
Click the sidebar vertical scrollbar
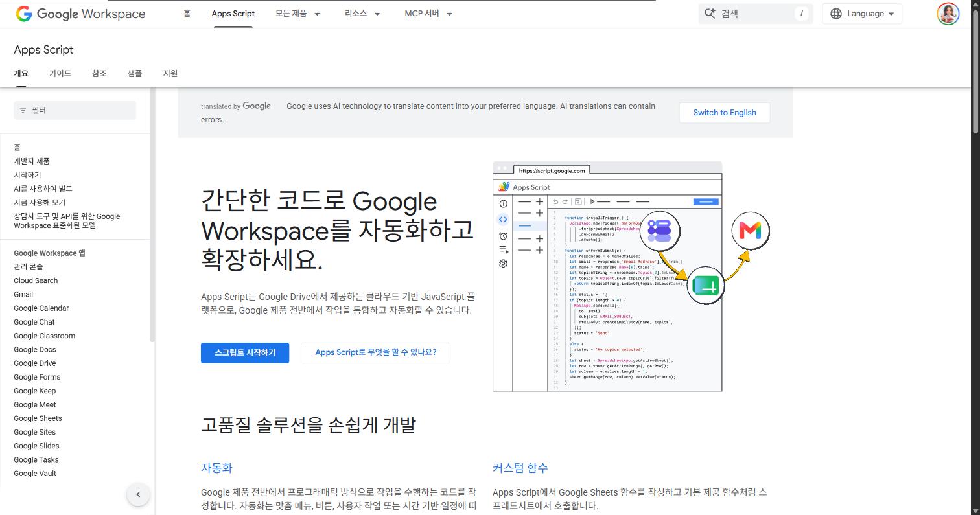coord(152,214)
